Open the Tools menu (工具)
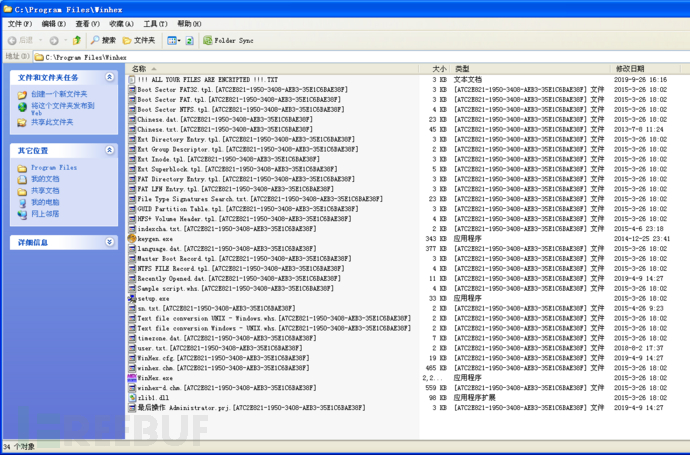The width and height of the screenshot is (690, 455). [x=155, y=24]
